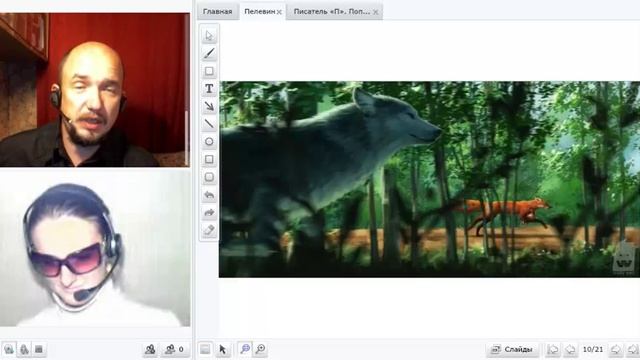Select the square tool below the circle
The image size is (640, 360).
[x=209, y=159]
